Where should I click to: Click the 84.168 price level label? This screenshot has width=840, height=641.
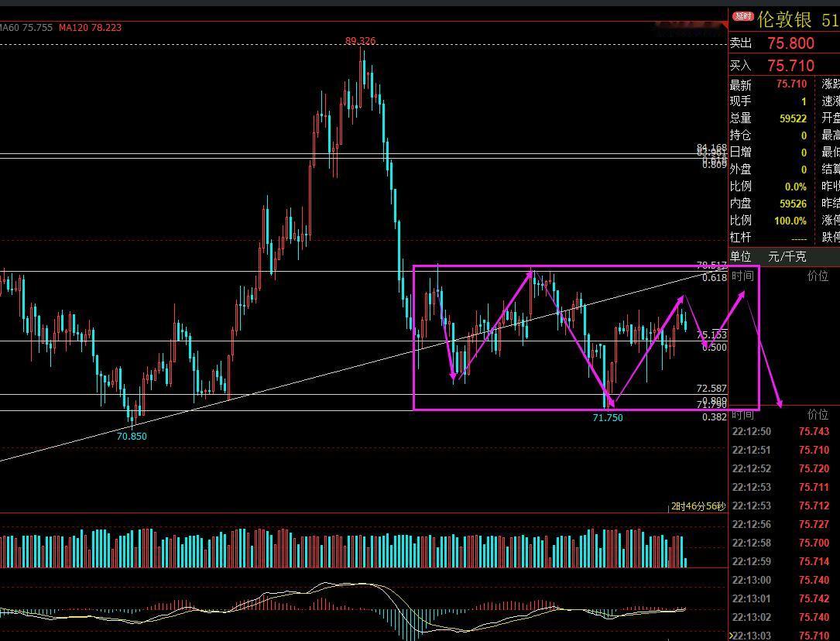[712, 147]
